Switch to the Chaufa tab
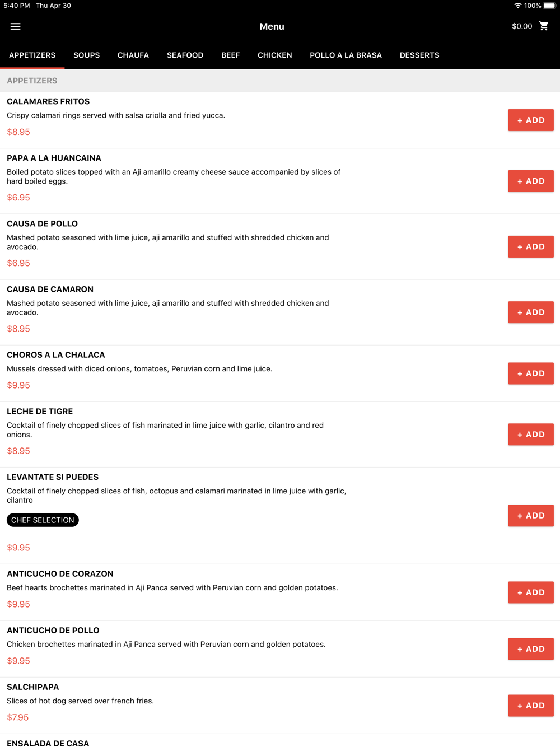This screenshot has height=747, width=560. coord(133,55)
